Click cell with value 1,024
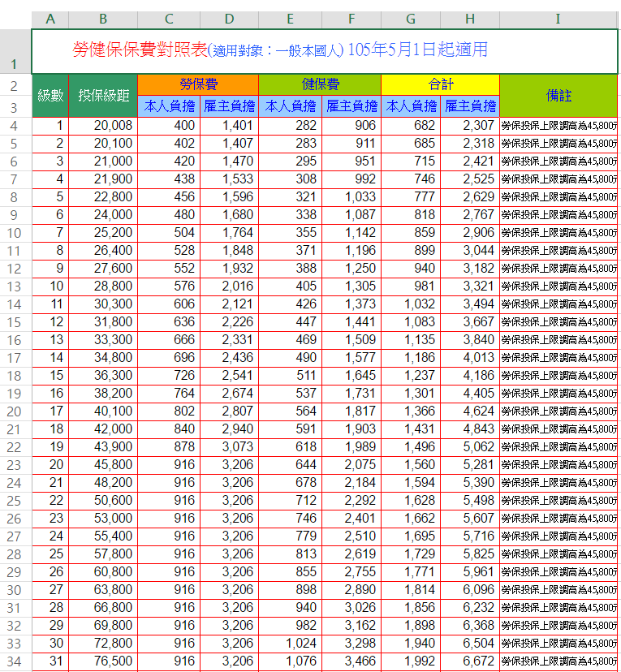This screenshot has height=672, width=621. point(290,644)
